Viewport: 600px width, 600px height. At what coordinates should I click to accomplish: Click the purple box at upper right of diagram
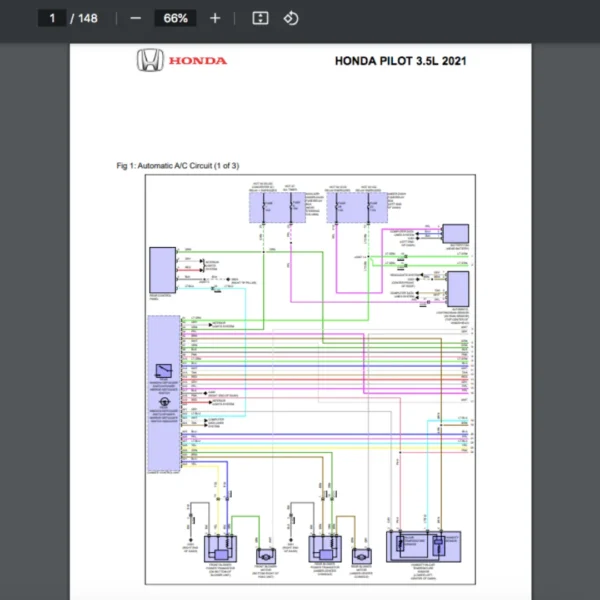(455, 234)
